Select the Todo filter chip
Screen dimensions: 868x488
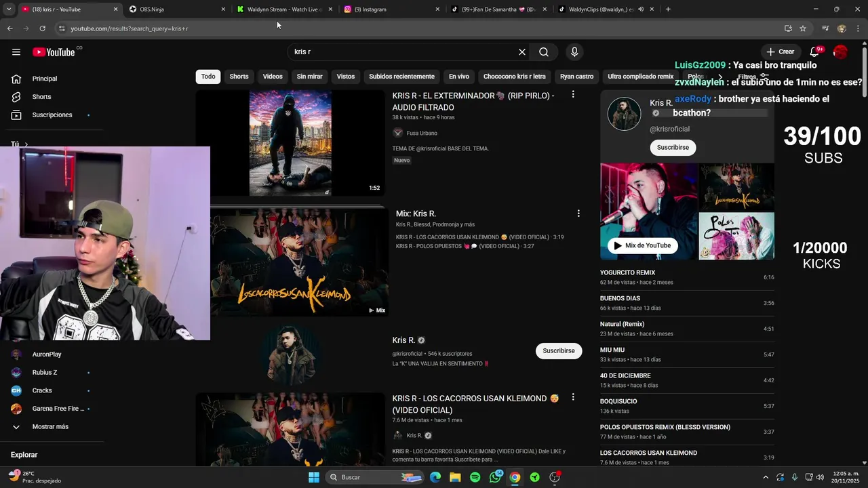[208, 77]
